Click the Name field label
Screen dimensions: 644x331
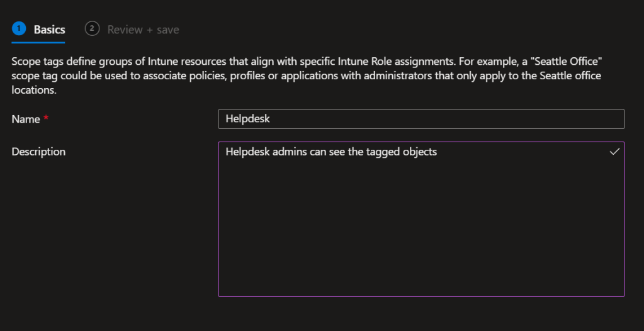tap(26, 120)
